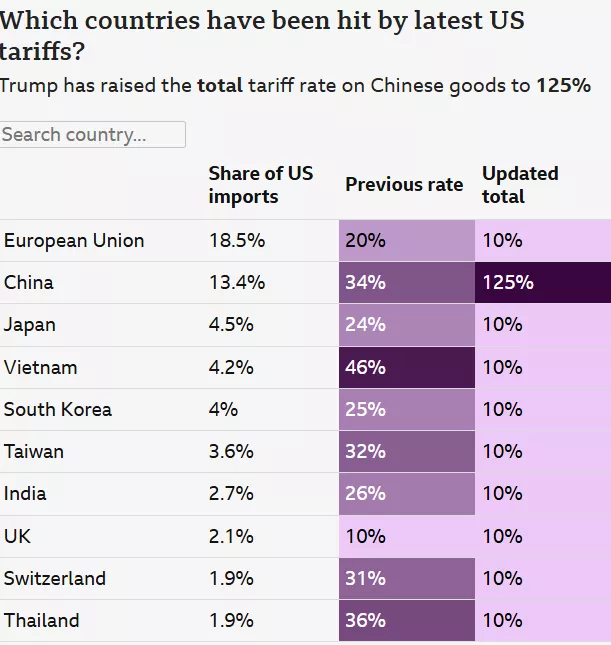The image size is (611, 645).
Task: Select Taiwan's 32% previous rate cell
Action: pyautogui.click(x=407, y=452)
